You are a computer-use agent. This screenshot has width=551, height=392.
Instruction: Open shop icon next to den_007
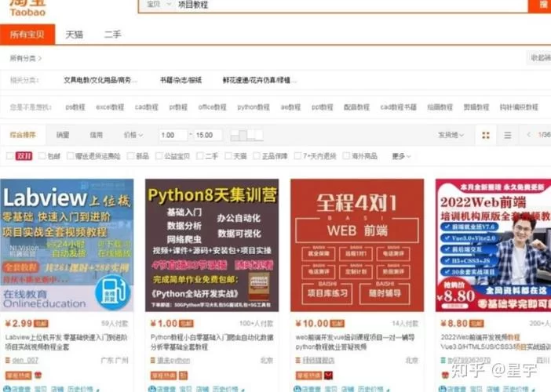pos(8,360)
